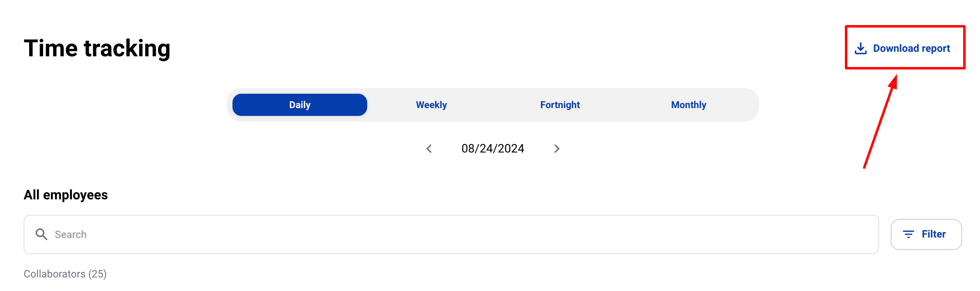
Task: Advance to the next day with right chevron
Action: [x=557, y=148]
